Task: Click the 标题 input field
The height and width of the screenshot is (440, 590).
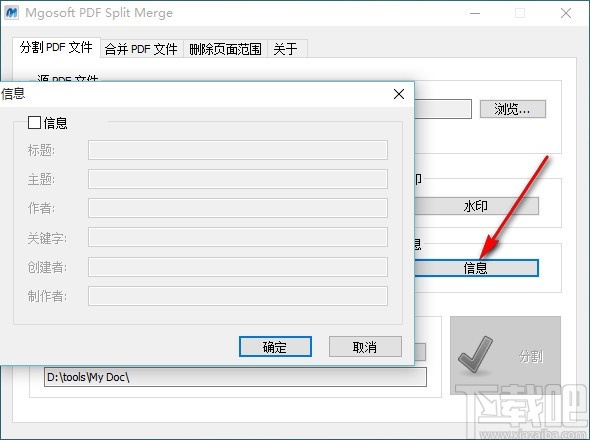Action: [238, 150]
